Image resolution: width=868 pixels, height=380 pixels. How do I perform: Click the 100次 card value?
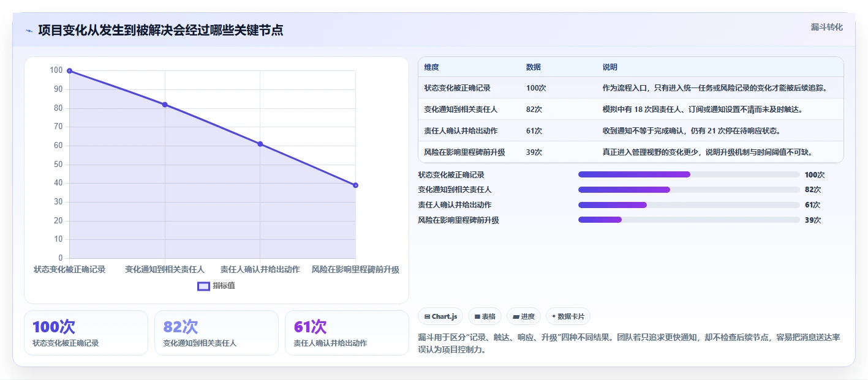[54, 327]
